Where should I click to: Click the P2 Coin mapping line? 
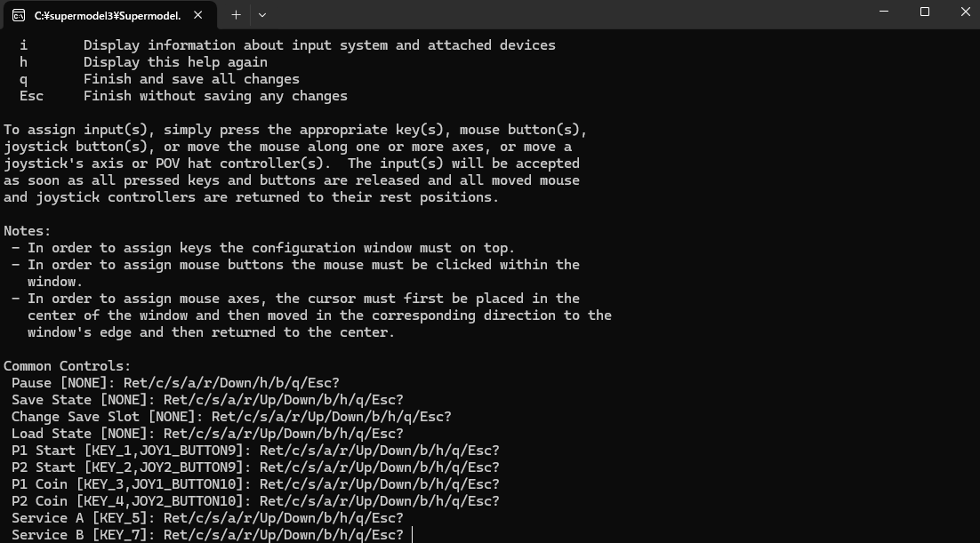[x=255, y=501]
